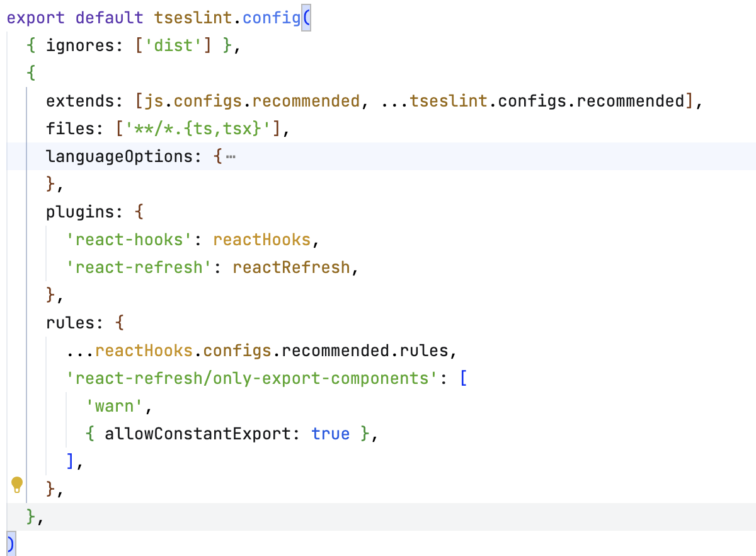Click the 'react-refresh/only-export-components' string
This screenshot has height=556, width=756.
coord(253,378)
